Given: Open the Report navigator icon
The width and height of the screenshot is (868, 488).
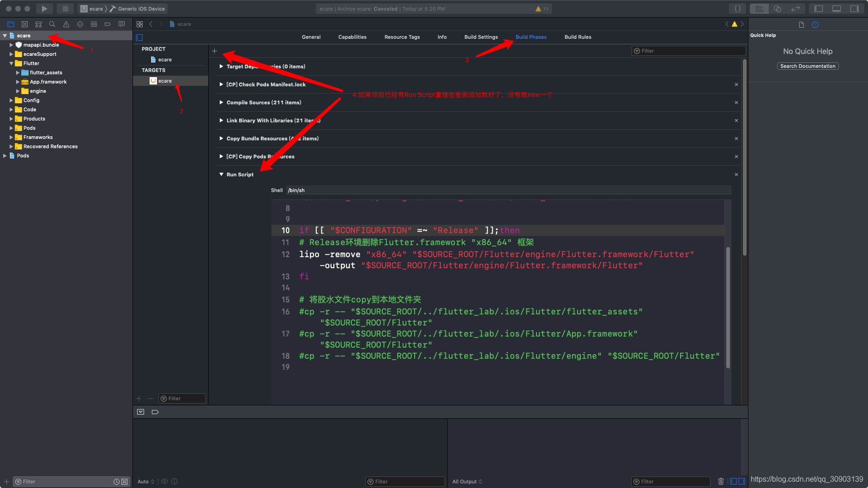Looking at the screenshot, I should pos(121,24).
